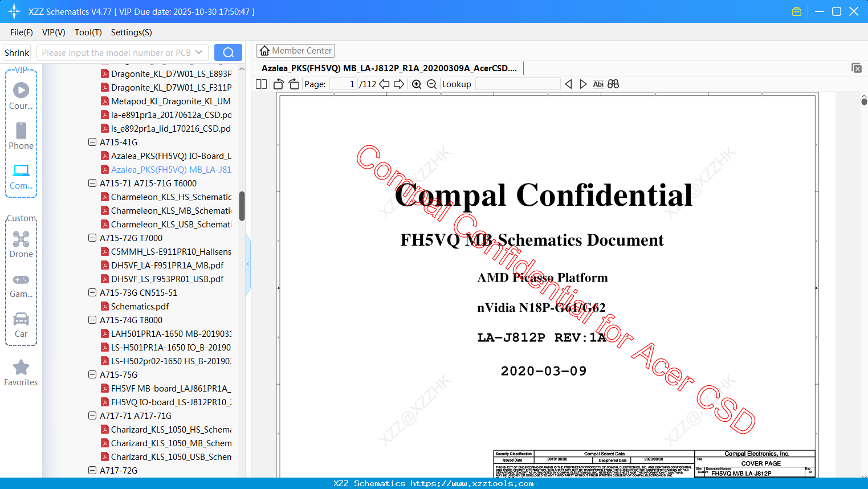Rotate the page counter-clockwise
The width and height of the screenshot is (868, 489).
(279, 84)
